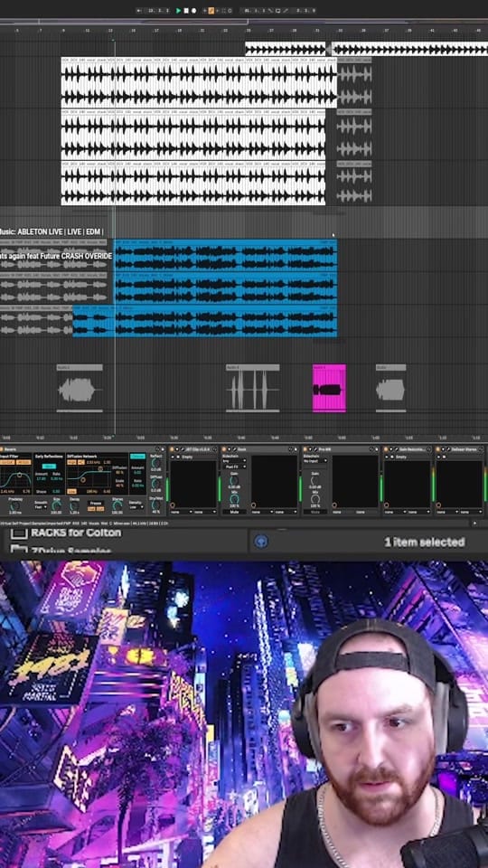Click the Reverb Size knob
The width and height of the screenshot is (488, 868).
tap(56, 505)
